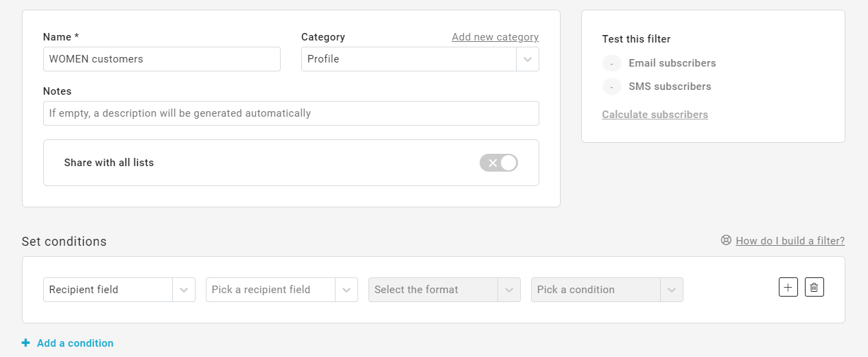Click into the Notes text field

[x=291, y=113]
